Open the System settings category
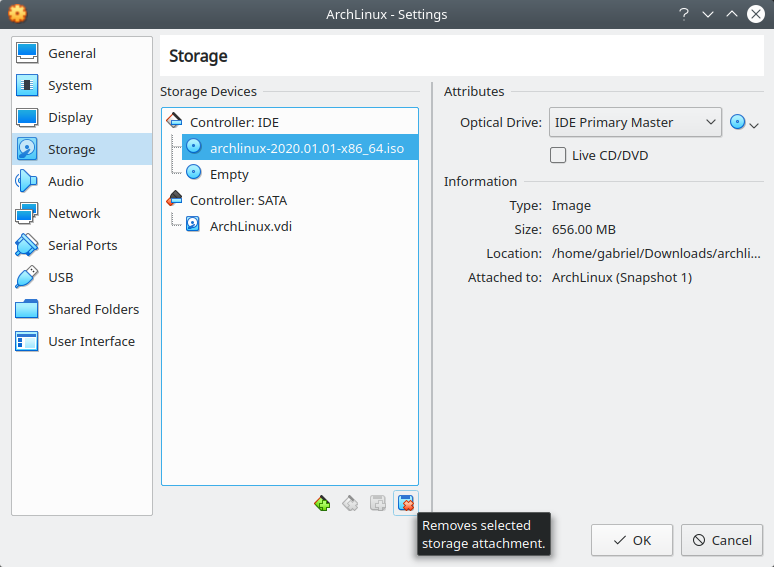Viewport: 774px width, 567px height. (82, 85)
